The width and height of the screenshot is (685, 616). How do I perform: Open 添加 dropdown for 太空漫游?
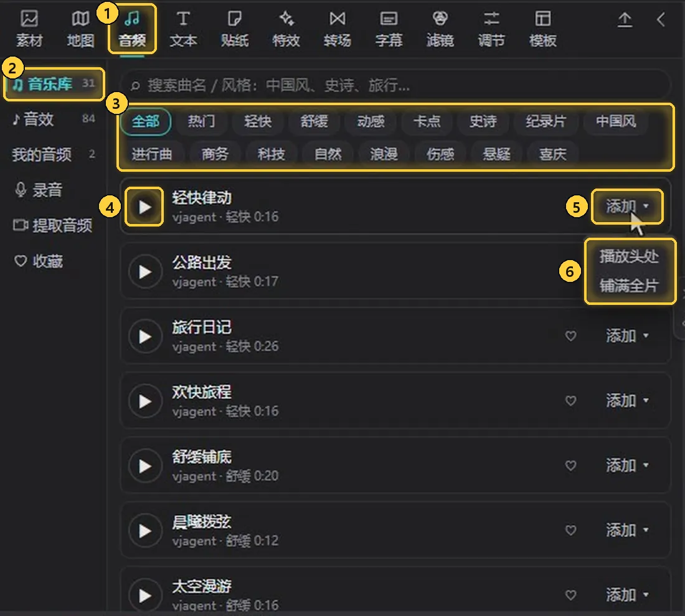[627, 595]
